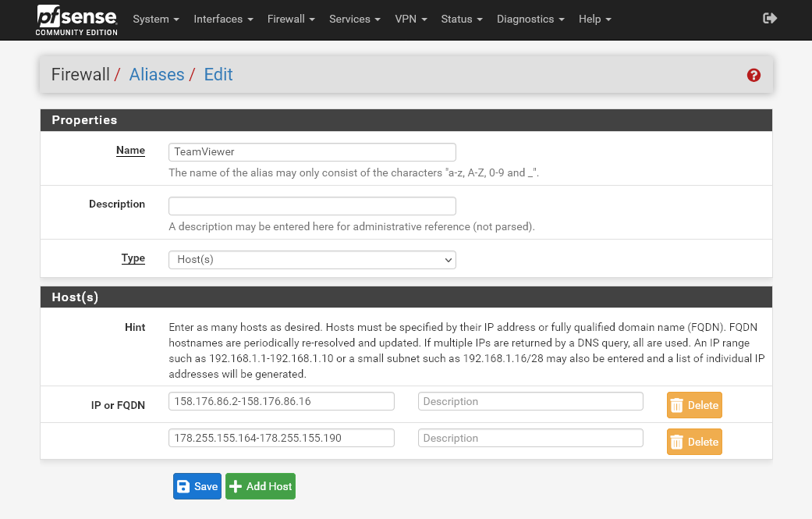Image resolution: width=812 pixels, height=519 pixels.
Task: Expand the Interfaces menu
Action: 223,19
